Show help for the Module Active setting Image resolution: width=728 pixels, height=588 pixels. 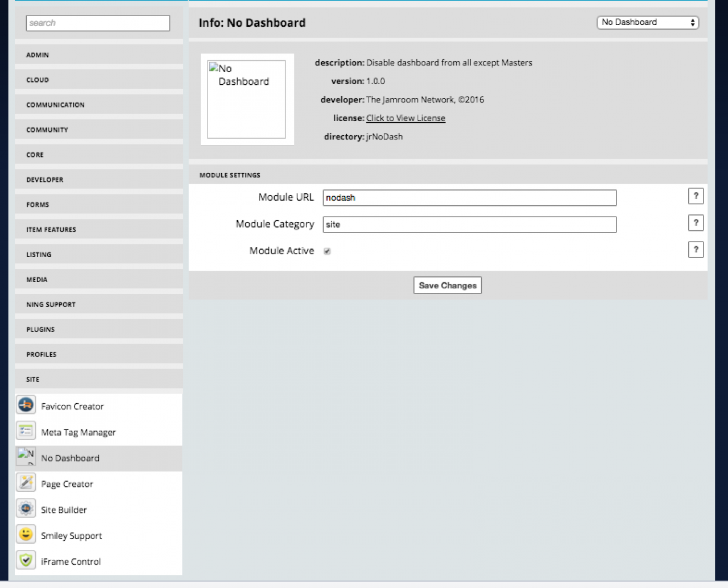[x=696, y=250]
